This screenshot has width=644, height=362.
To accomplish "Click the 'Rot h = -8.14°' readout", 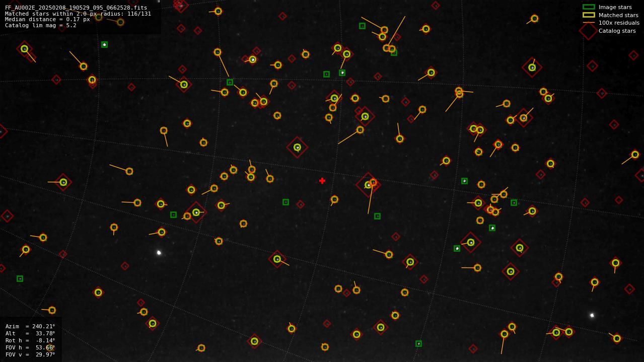I will [30, 340].
